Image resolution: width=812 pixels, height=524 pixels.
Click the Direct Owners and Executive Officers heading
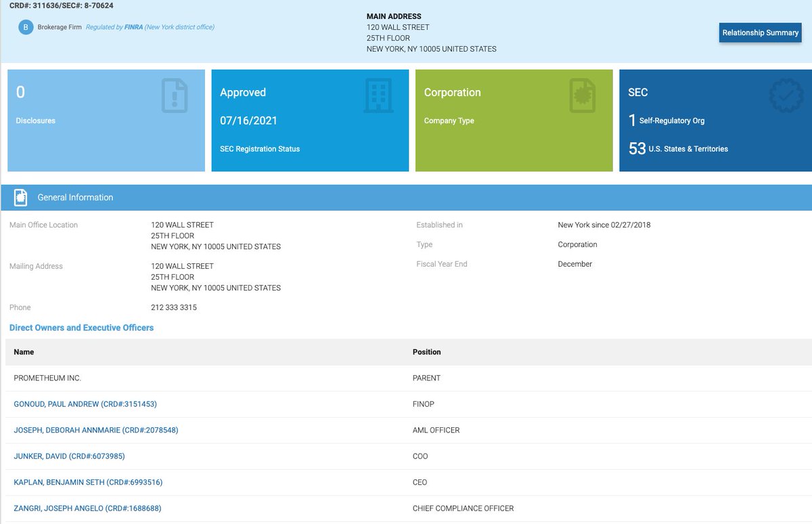tap(81, 328)
